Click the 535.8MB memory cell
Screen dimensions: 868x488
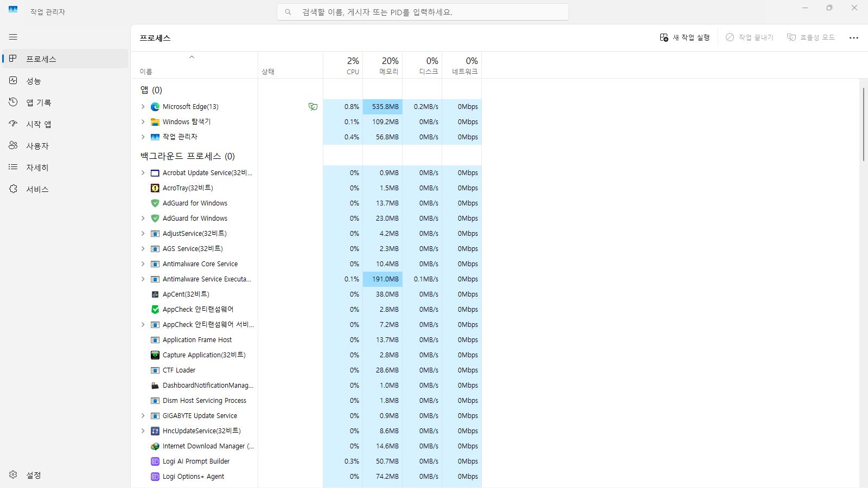pyautogui.click(x=382, y=107)
